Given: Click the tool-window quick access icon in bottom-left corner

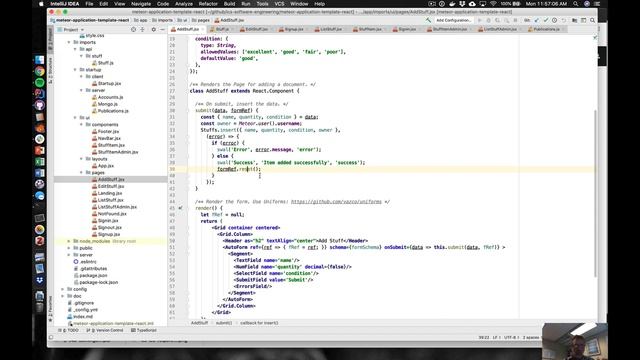Looking at the screenshot, I should (x=51, y=338).
